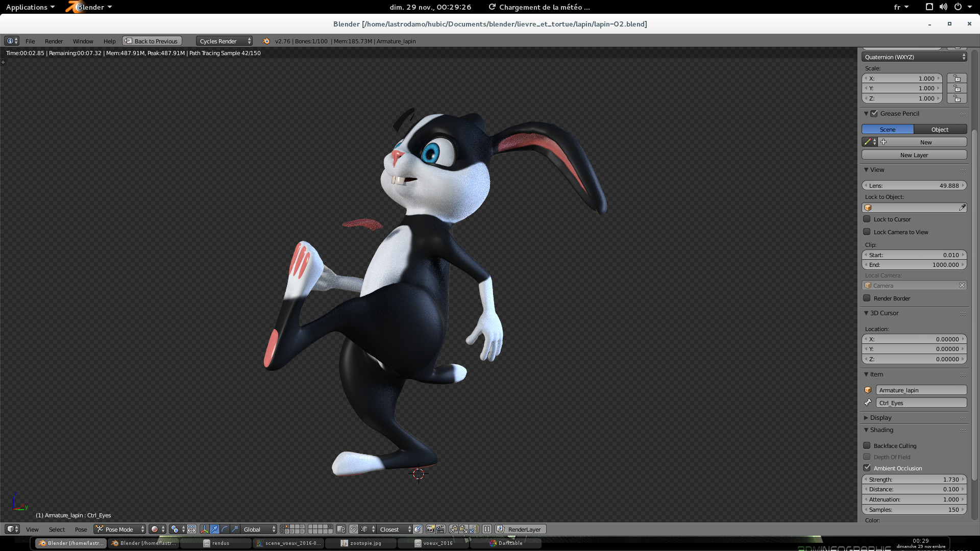Enable Backface Culling

point(867,446)
